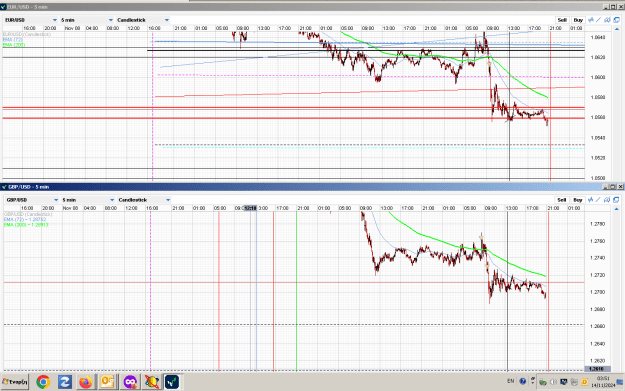Click EN language indicator in tray
The image size is (625, 391).
pyautogui.click(x=511, y=381)
